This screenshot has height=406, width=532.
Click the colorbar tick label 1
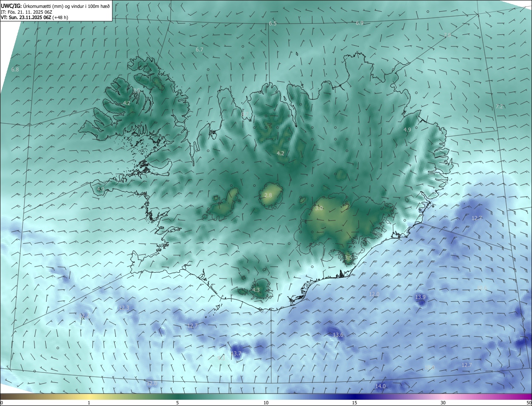coord(89,403)
